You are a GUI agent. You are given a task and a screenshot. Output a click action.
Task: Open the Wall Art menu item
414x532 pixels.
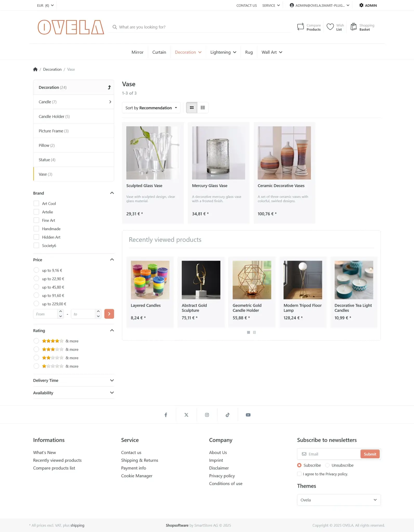click(272, 52)
